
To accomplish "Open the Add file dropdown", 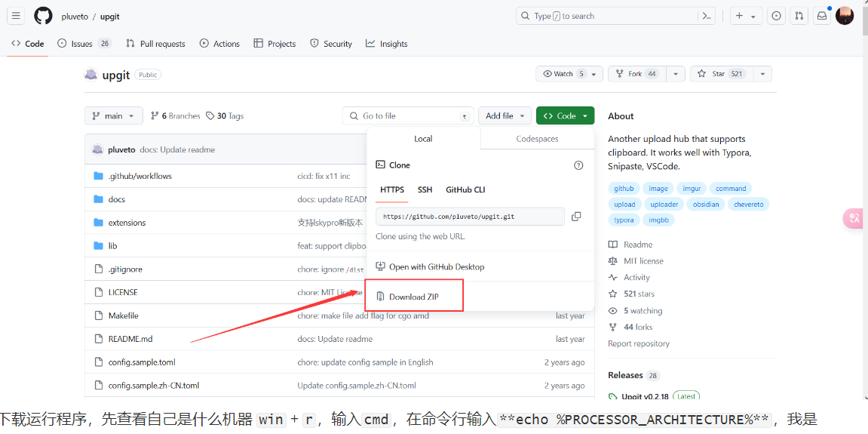I will (505, 115).
